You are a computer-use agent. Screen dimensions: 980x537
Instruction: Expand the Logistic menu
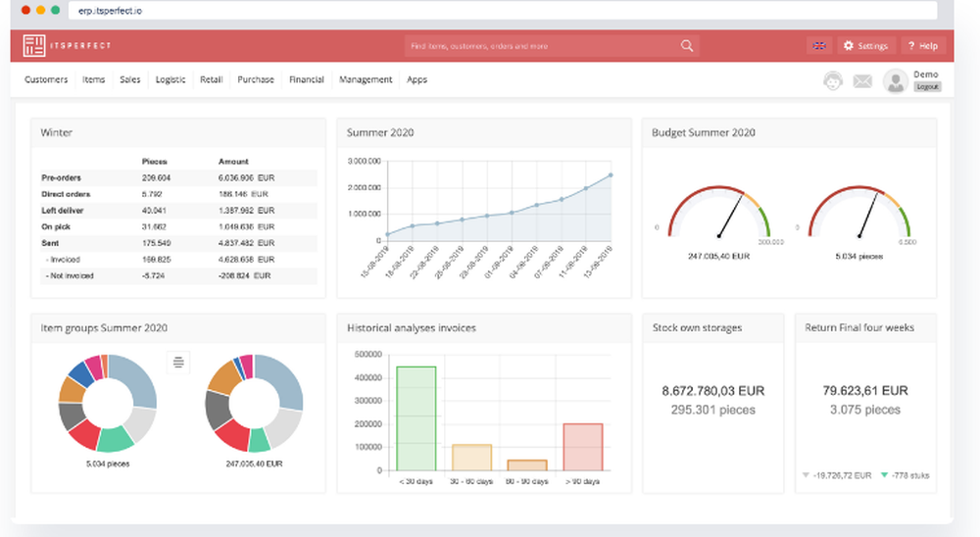171,79
